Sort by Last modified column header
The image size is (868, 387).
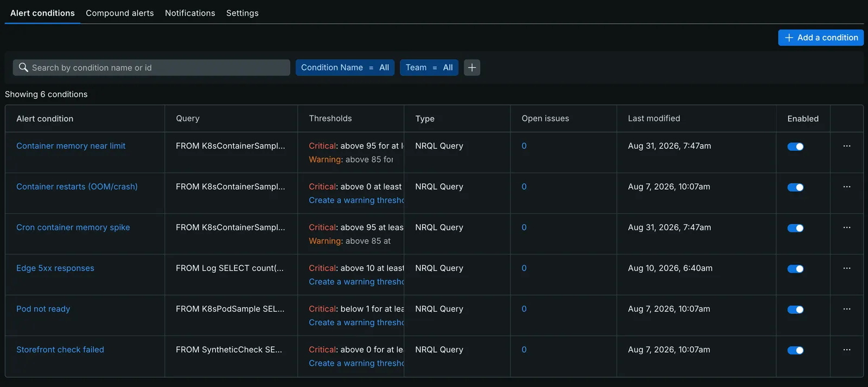click(x=654, y=118)
